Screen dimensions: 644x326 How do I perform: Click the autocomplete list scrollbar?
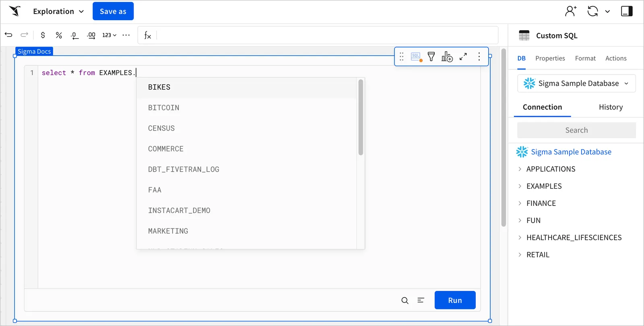361,117
